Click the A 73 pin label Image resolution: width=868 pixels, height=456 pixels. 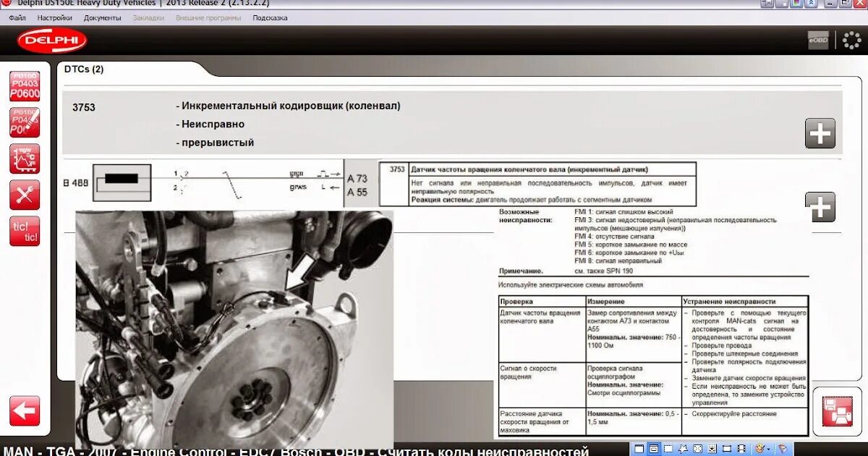pos(357,178)
